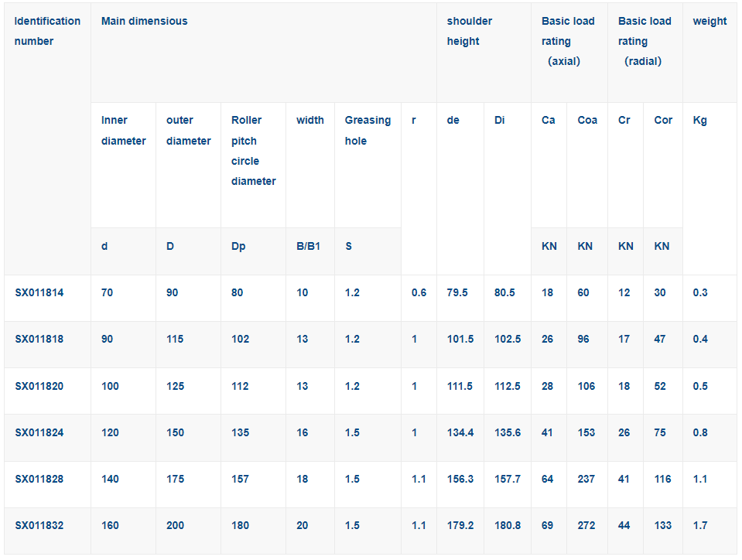The image size is (742, 560).
Task: Click the Greasing hole column header
Action: (368, 130)
